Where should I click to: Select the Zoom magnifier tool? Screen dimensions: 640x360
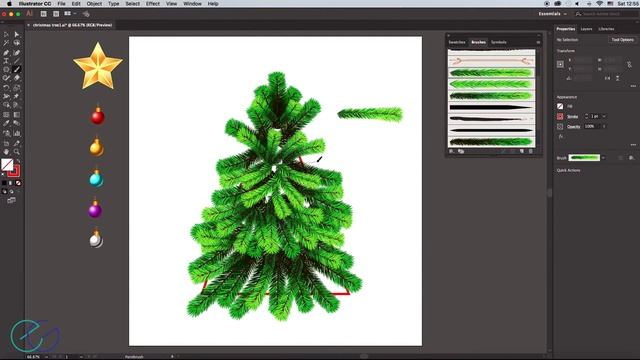(x=16, y=152)
